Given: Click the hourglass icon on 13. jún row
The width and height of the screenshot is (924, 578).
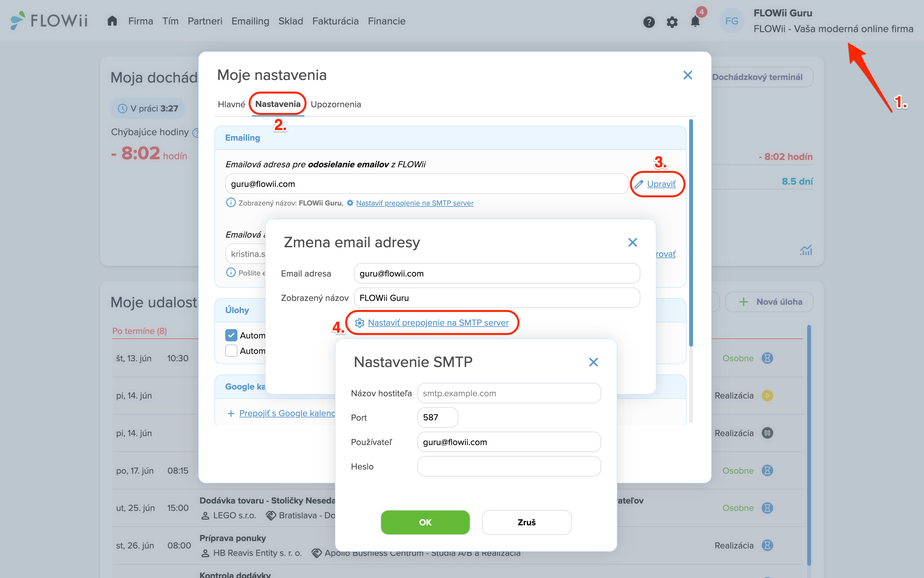Looking at the screenshot, I should [767, 358].
